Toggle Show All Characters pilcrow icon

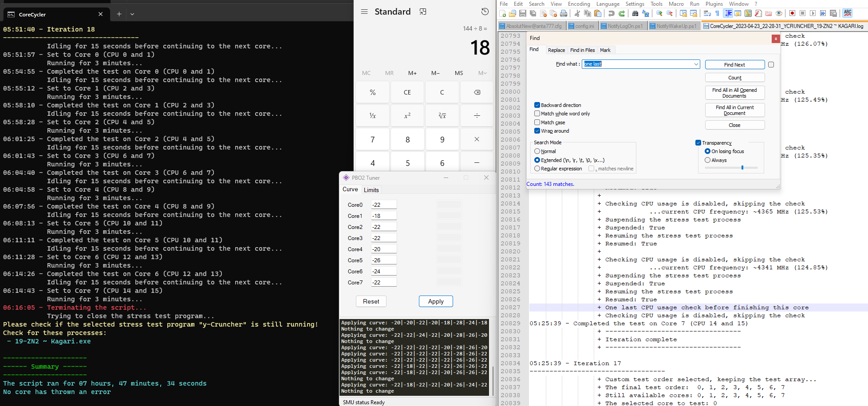[718, 13]
